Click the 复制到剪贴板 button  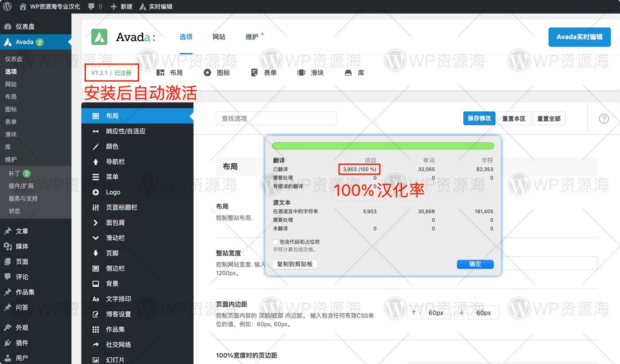click(x=295, y=264)
